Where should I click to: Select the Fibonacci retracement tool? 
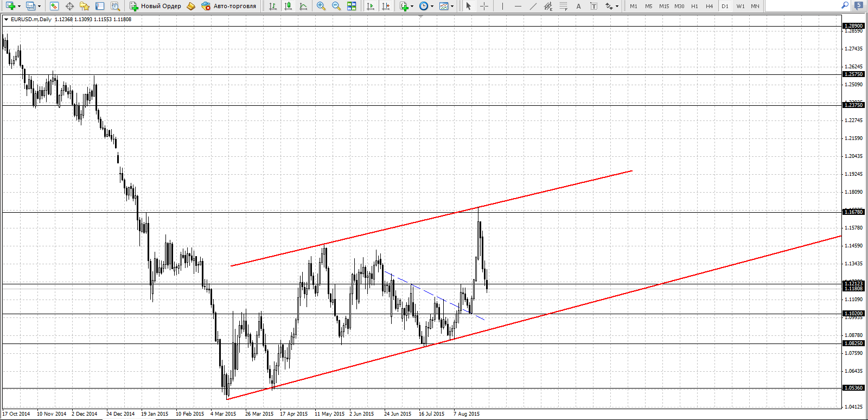click(564, 6)
